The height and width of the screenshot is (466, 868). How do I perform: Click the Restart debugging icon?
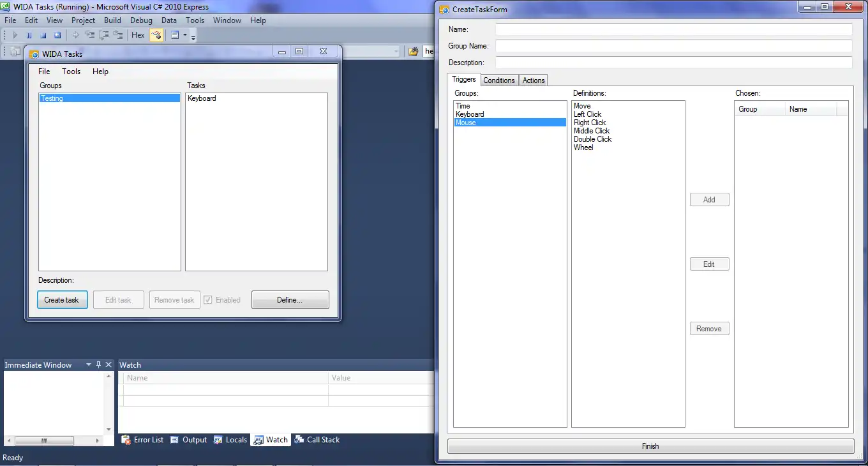point(57,35)
